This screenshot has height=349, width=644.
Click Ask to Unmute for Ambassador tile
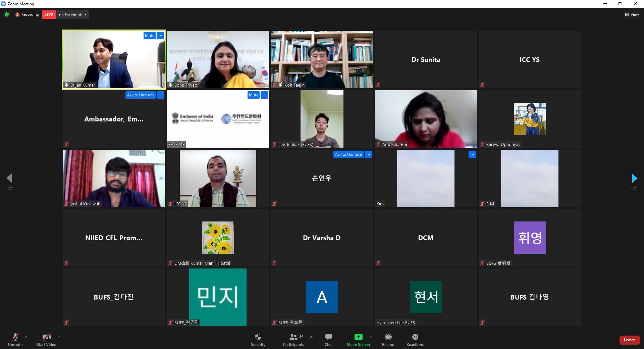point(140,95)
